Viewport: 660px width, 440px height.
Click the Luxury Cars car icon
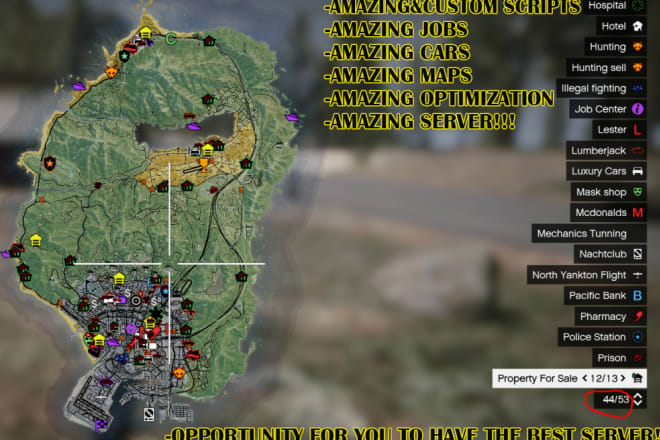click(x=638, y=171)
